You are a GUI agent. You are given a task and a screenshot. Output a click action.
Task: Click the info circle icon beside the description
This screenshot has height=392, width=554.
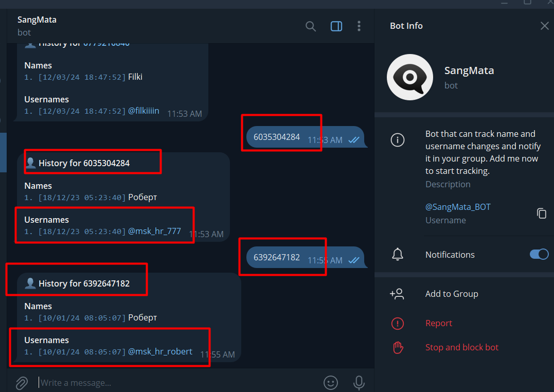[x=398, y=140]
